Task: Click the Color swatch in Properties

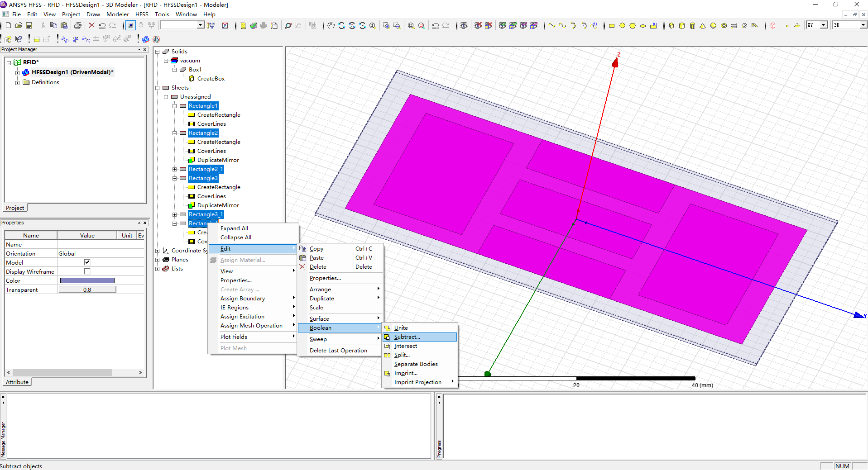Action: coord(87,280)
